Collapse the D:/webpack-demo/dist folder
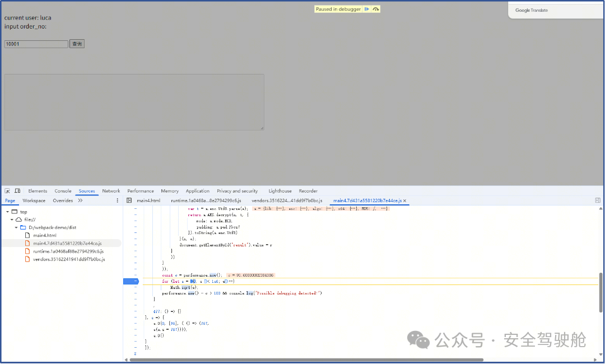The image size is (605, 364). click(16, 228)
